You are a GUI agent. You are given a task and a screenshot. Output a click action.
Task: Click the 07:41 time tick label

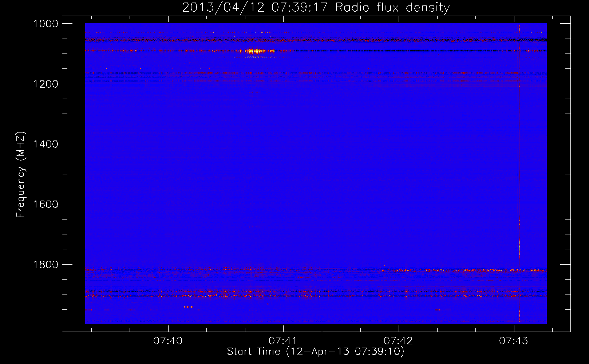tap(283, 341)
